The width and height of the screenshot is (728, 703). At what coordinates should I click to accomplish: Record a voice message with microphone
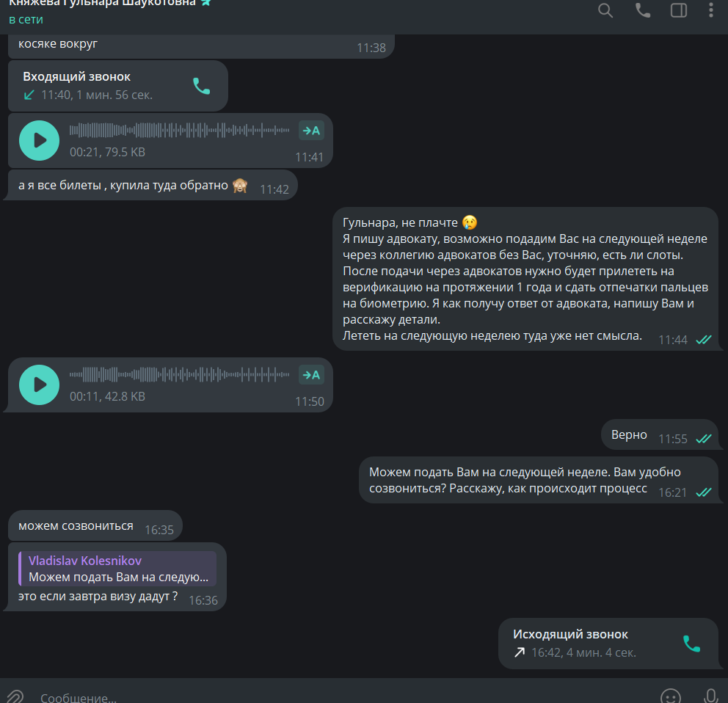(x=710, y=696)
